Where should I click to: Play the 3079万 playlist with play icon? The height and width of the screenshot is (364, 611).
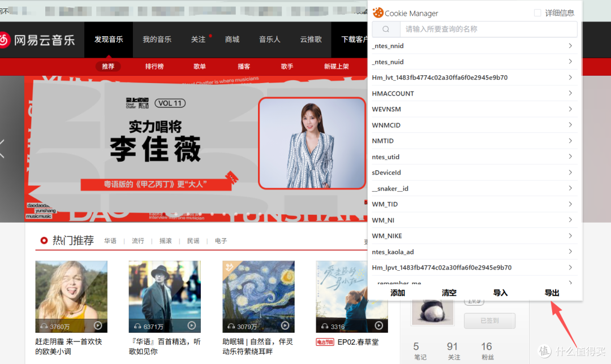285,326
